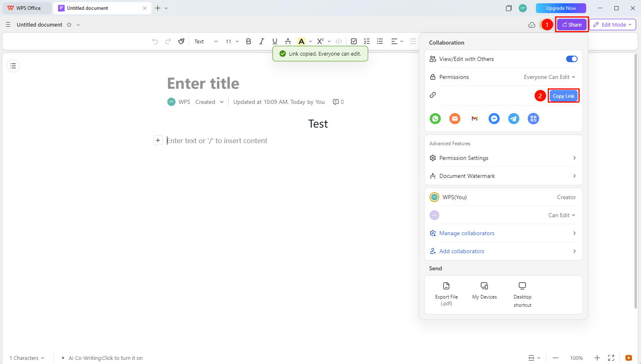Screen dimensions: 641x364
Task: Open the document outline icon
Action: click(x=13, y=66)
